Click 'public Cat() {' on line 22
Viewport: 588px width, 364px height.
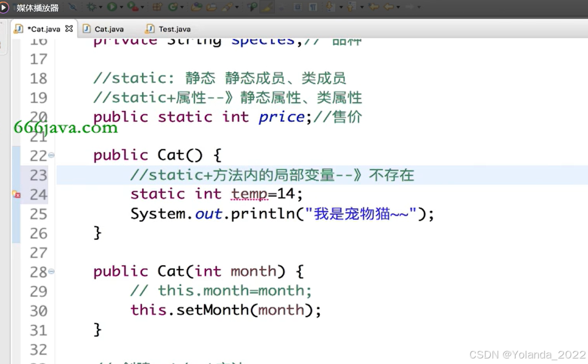point(157,155)
